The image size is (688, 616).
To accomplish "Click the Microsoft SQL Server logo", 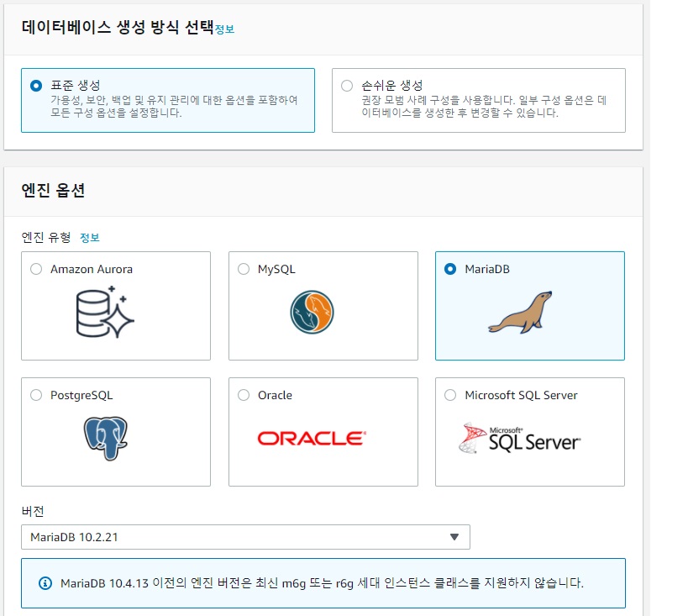I will 519,438.
